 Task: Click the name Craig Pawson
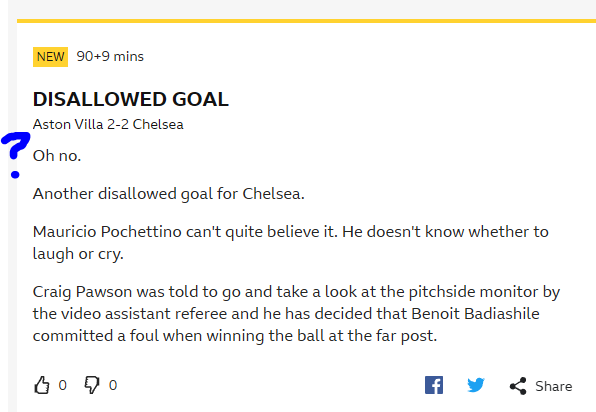pos(82,292)
